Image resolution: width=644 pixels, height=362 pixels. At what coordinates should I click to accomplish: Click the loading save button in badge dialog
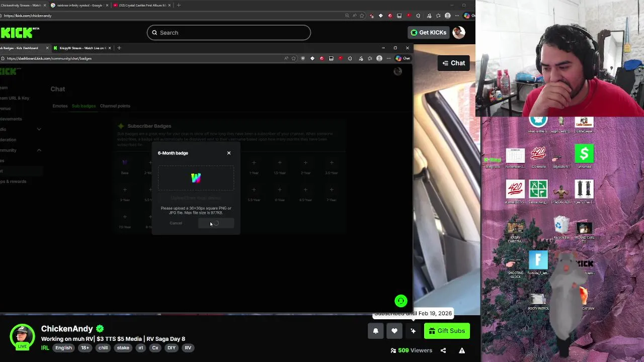click(x=216, y=223)
